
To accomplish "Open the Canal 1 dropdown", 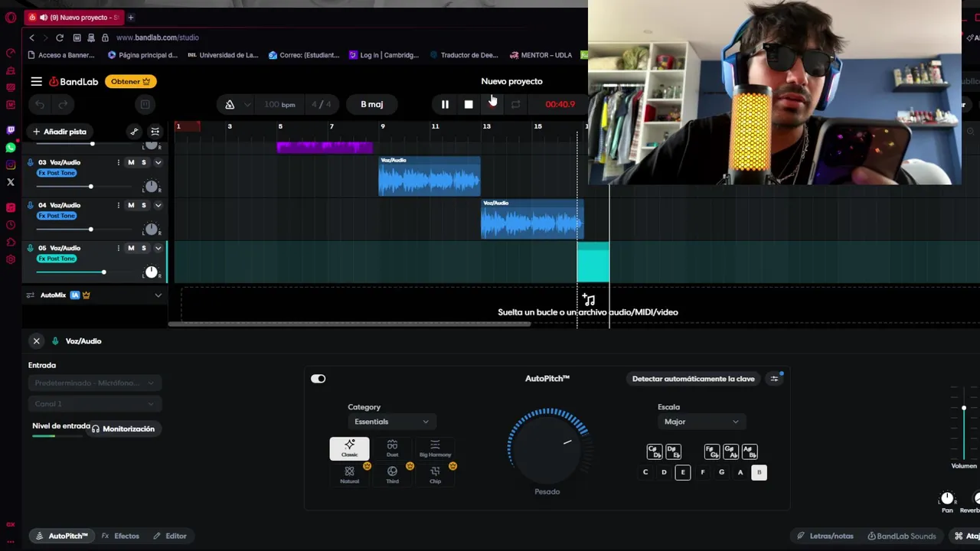I will coord(94,403).
